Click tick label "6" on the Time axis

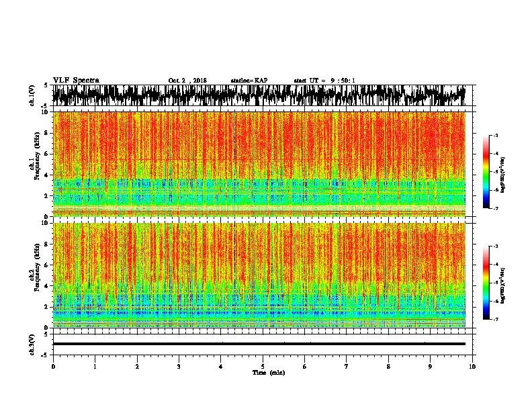point(305,366)
